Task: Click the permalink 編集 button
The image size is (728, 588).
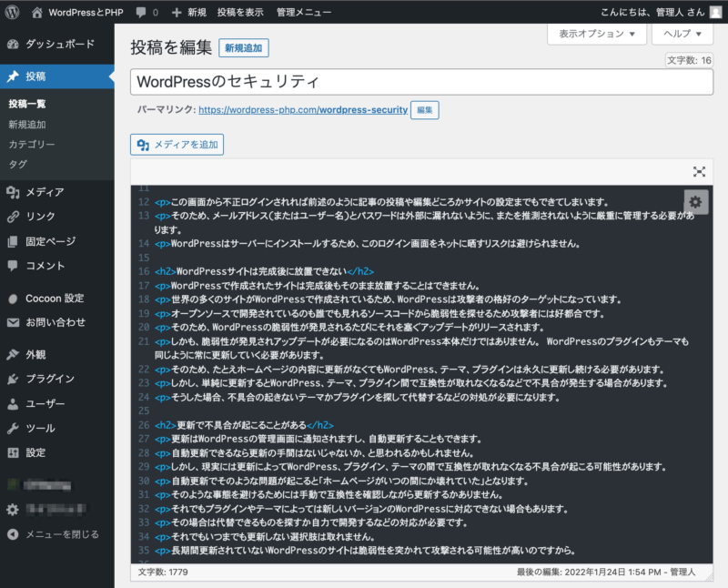Action: (x=425, y=110)
